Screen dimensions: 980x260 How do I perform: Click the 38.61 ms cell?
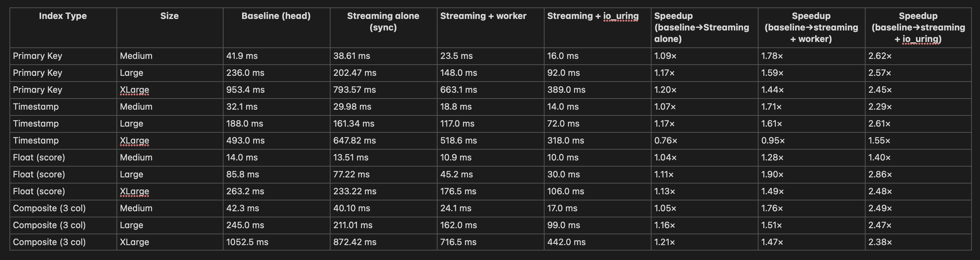pyautogui.click(x=351, y=56)
